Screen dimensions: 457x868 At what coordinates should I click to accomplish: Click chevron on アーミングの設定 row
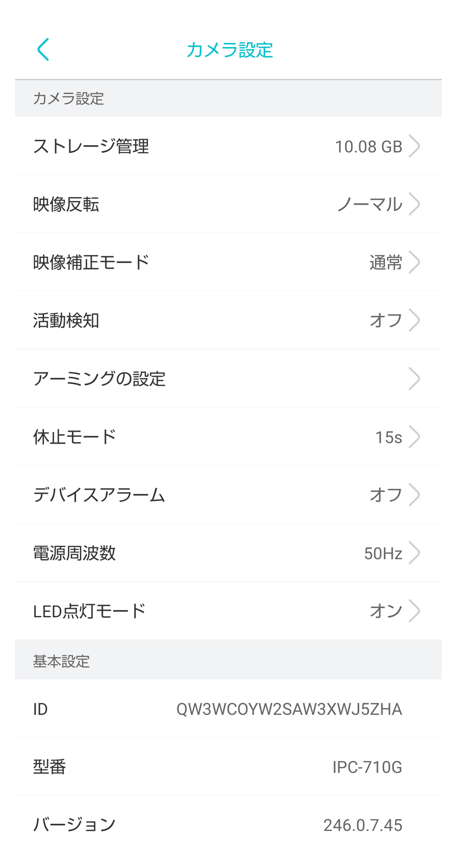[x=414, y=379]
